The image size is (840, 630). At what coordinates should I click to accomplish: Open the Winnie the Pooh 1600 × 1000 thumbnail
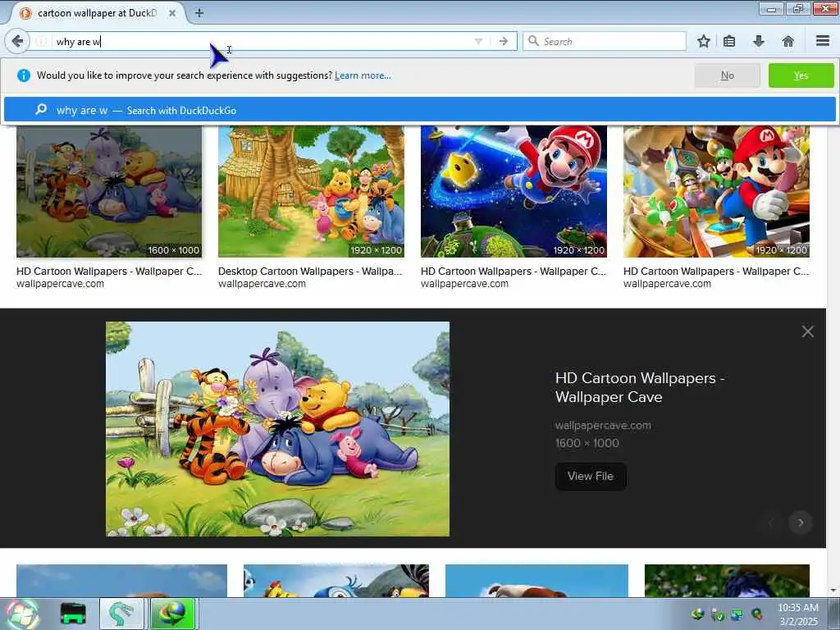(109, 192)
